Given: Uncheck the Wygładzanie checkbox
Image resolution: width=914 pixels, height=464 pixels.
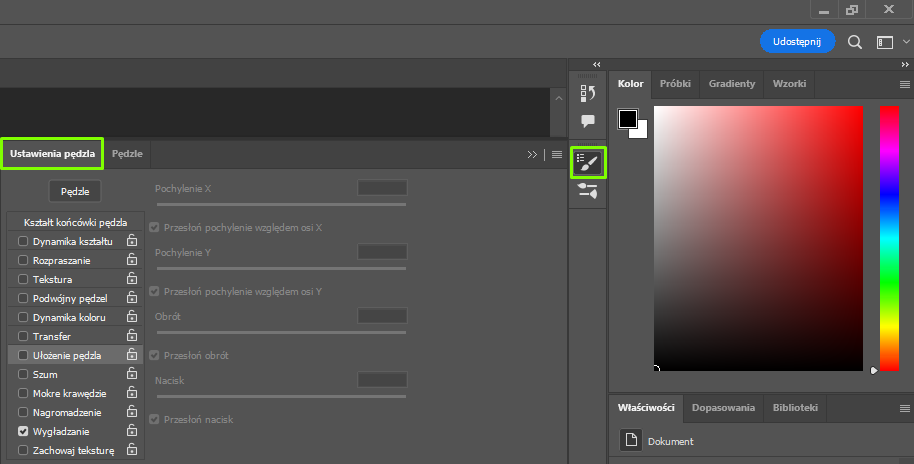Looking at the screenshot, I should [23, 431].
